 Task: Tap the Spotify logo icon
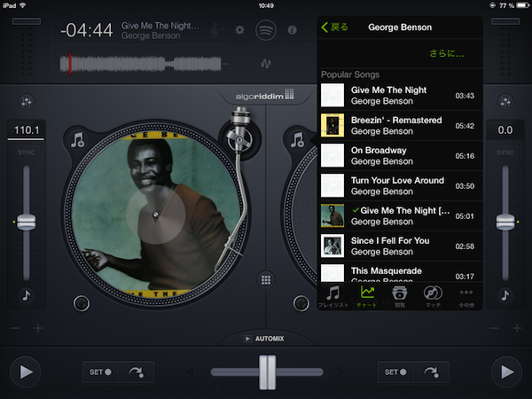coord(266,30)
